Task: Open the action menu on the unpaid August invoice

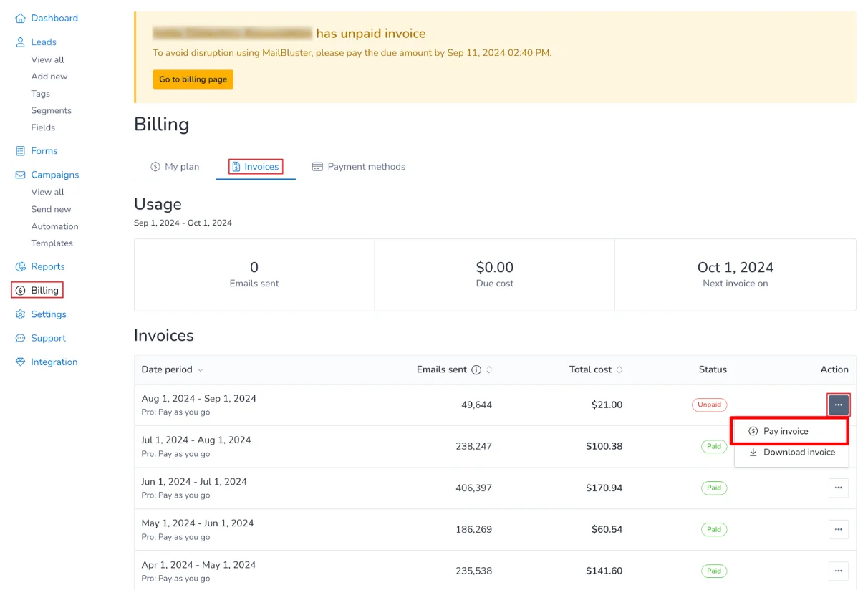Action: (838, 405)
